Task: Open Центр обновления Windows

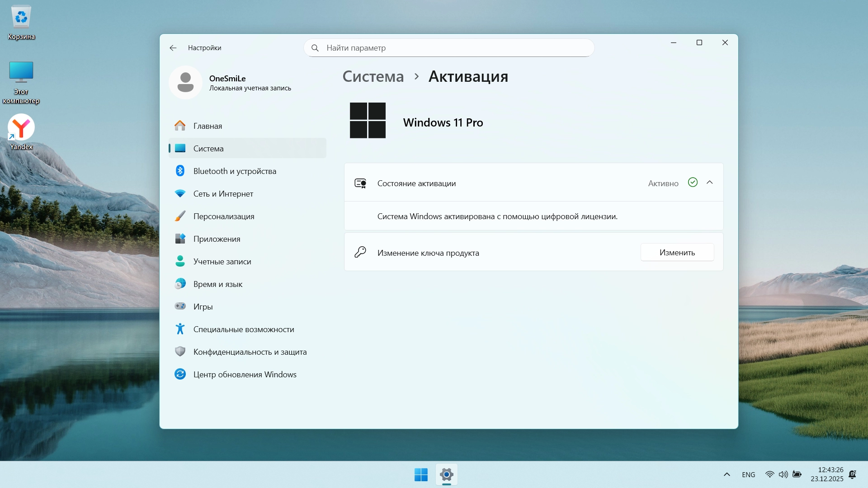Action: pyautogui.click(x=245, y=375)
